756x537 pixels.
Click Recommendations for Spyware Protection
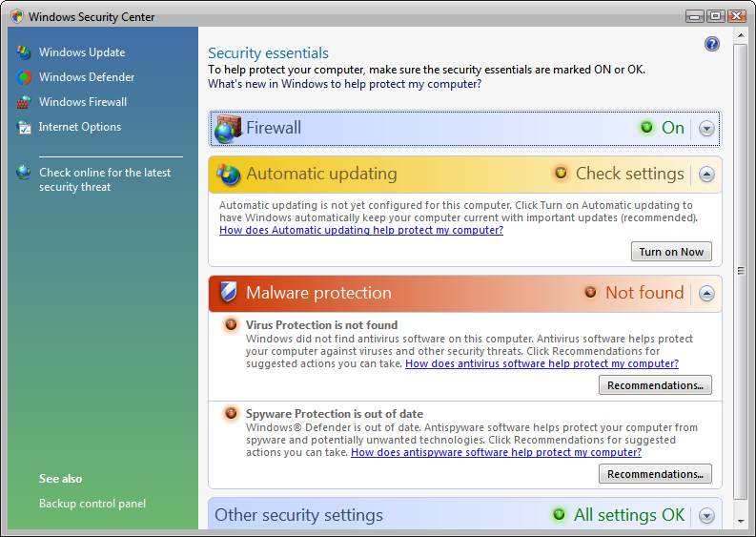click(655, 474)
